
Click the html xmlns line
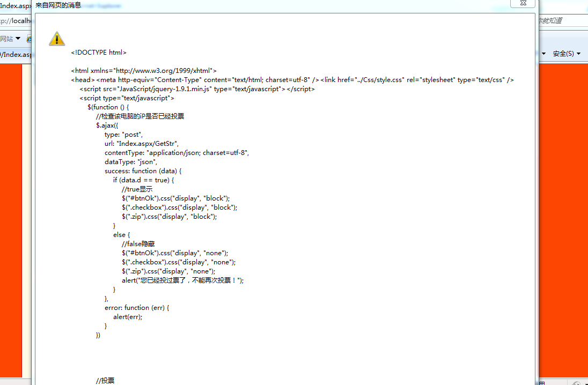[x=144, y=70]
